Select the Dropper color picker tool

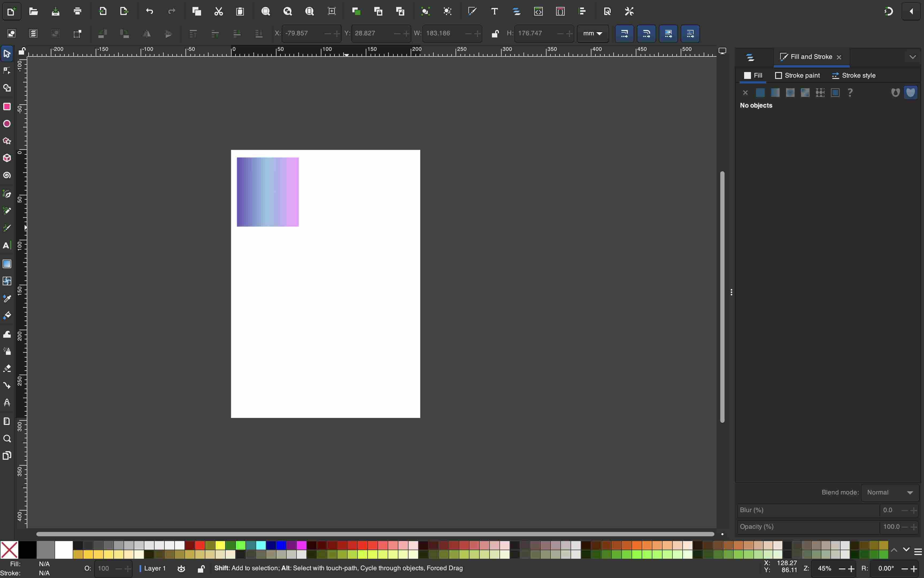(7, 299)
